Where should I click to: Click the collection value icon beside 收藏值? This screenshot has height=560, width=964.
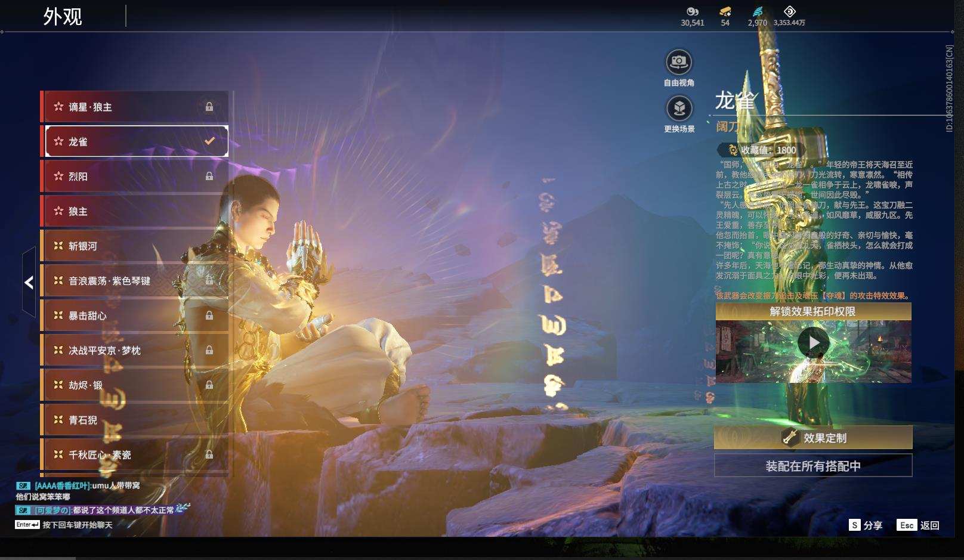click(x=732, y=150)
